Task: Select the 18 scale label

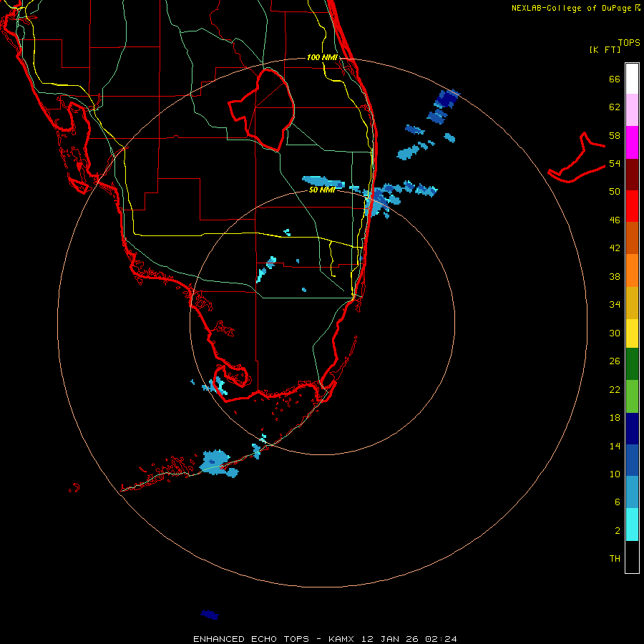Action: 615,418
